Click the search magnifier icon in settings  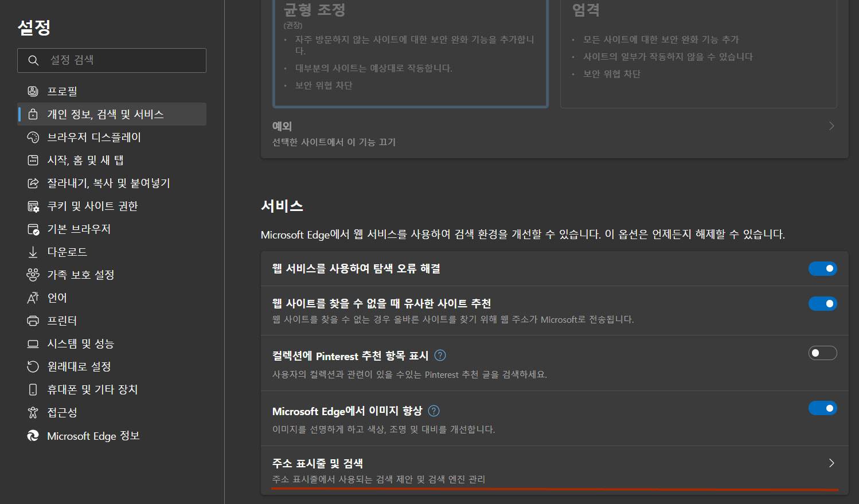point(33,60)
